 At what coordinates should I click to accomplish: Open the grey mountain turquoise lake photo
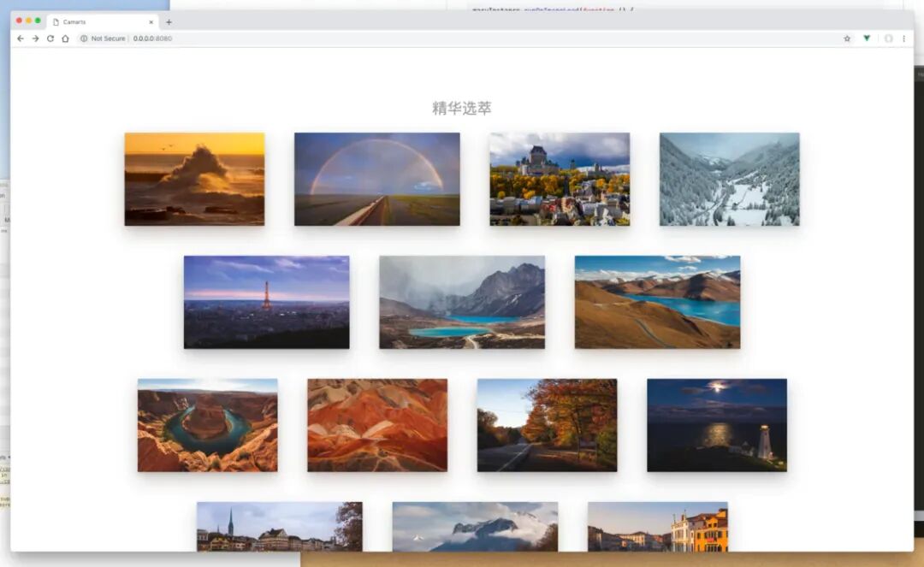coord(462,302)
